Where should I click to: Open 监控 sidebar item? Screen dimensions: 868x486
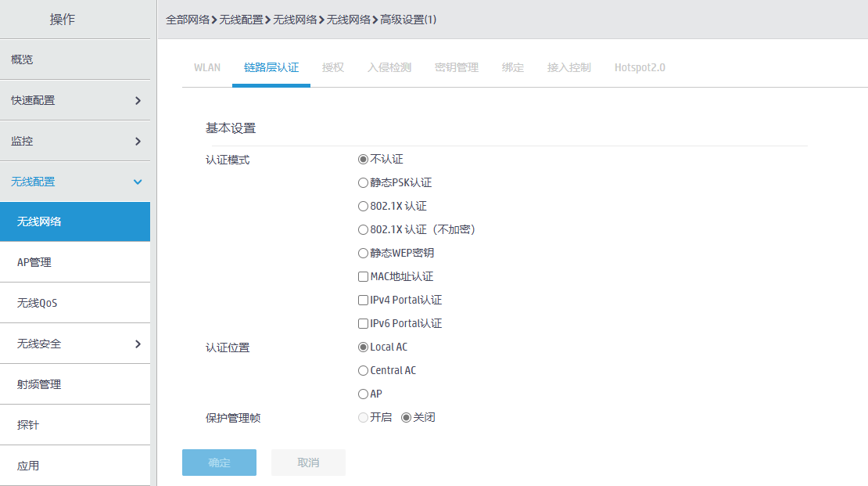tap(75, 142)
